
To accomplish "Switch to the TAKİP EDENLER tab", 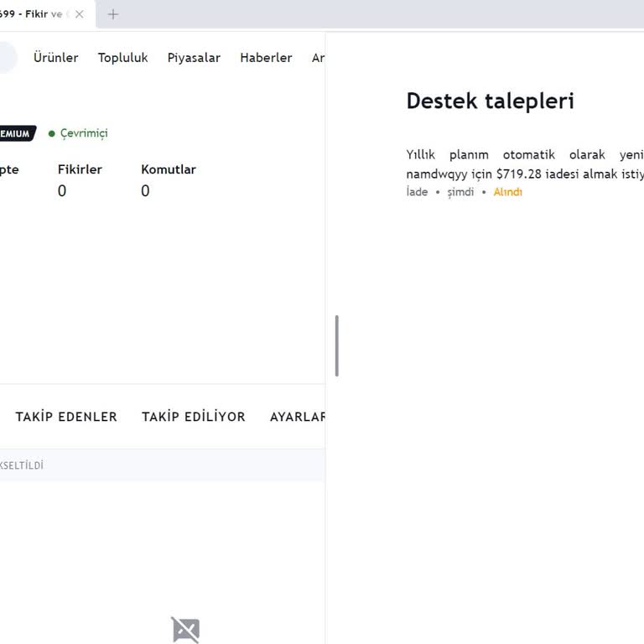I will (x=66, y=417).
